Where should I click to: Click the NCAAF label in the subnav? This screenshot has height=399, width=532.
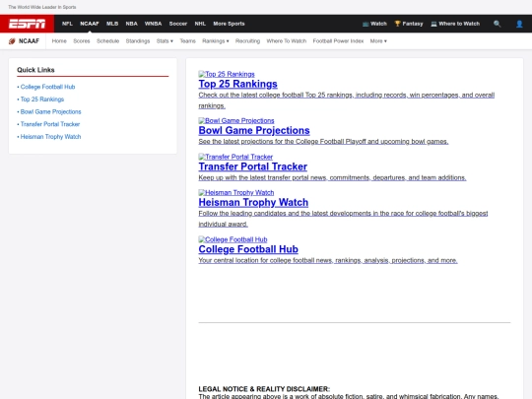point(29,41)
